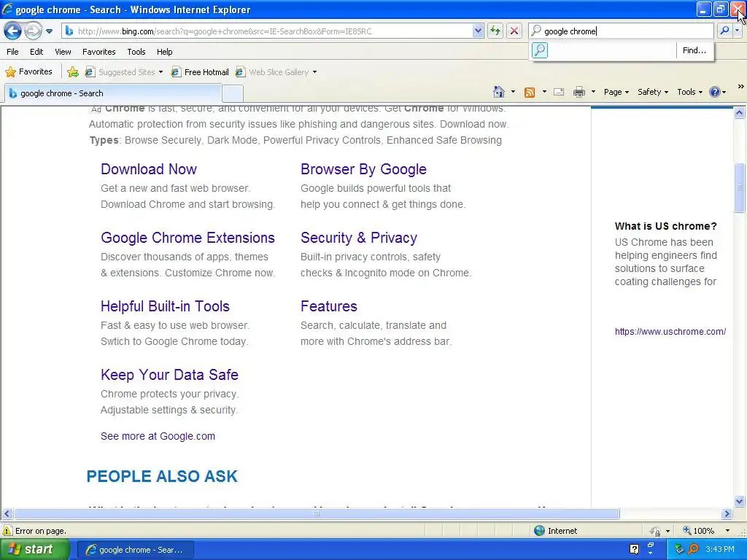Click the blue Help question mark icon
The width and height of the screenshot is (747, 560).
(715, 92)
